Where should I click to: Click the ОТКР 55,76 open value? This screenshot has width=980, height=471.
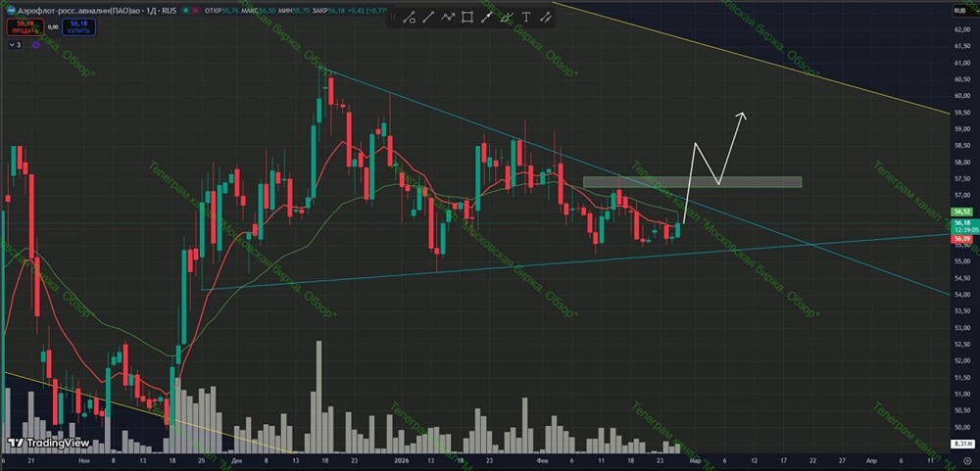tap(221, 11)
